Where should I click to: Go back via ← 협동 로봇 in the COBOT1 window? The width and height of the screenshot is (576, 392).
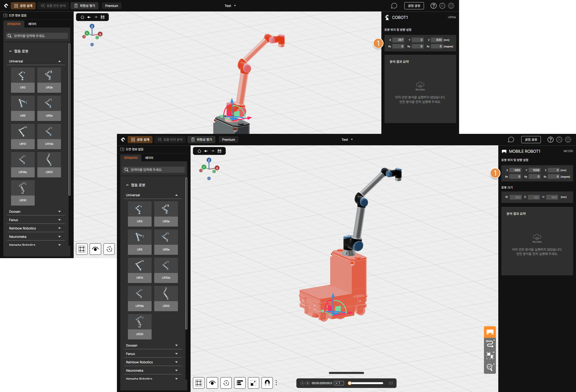point(19,51)
